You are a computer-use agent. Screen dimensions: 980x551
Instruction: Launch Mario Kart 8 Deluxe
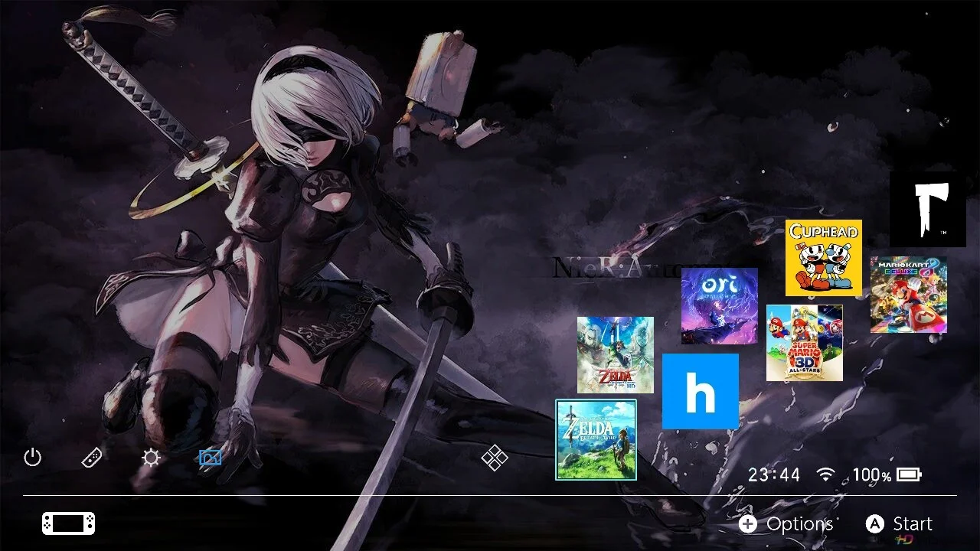(907, 293)
